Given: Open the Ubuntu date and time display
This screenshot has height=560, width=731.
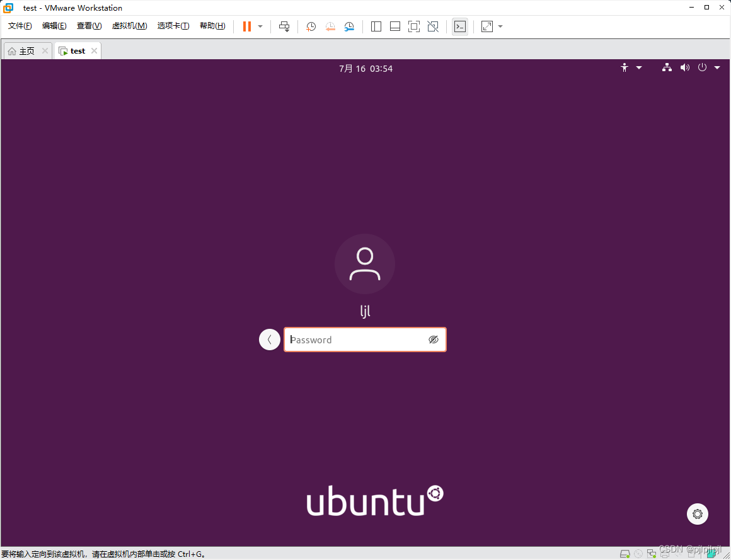Looking at the screenshot, I should [365, 69].
